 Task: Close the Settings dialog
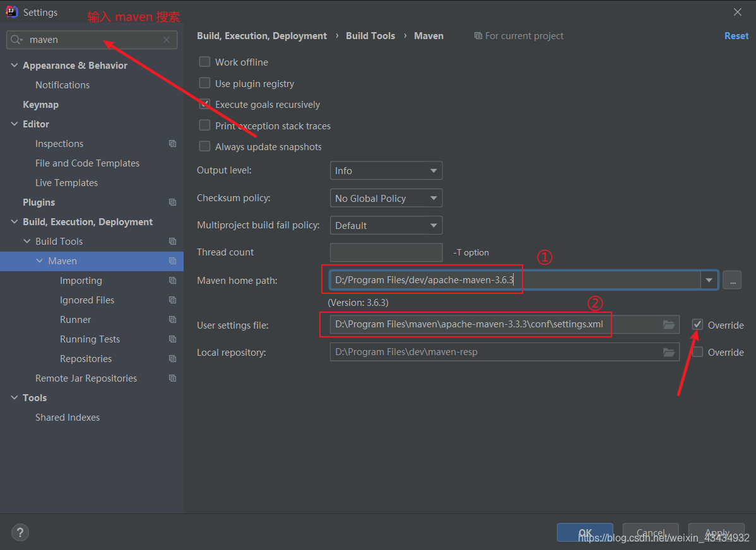coord(738,12)
